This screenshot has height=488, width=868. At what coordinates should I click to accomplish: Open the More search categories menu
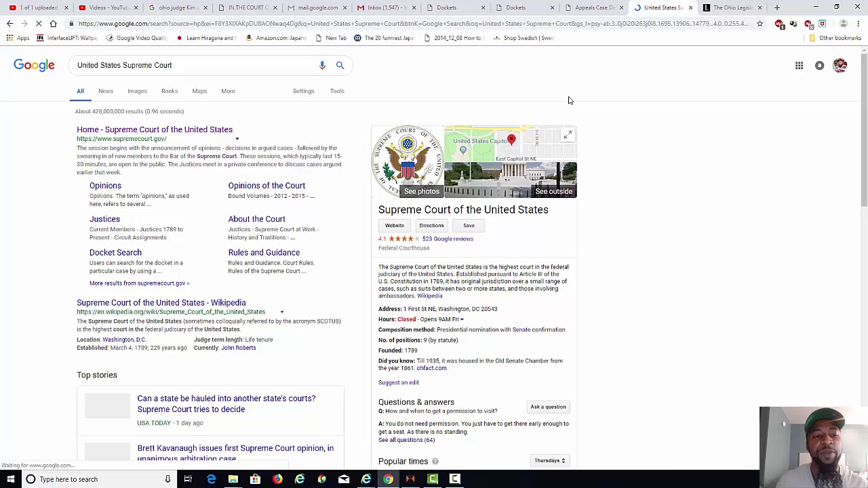pos(228,91)
